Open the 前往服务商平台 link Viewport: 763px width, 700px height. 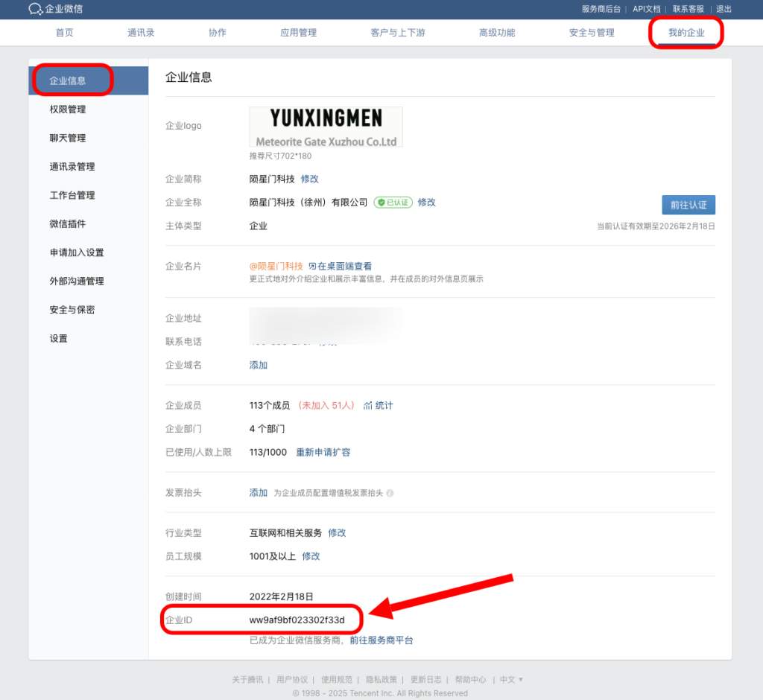click(381, 640)
